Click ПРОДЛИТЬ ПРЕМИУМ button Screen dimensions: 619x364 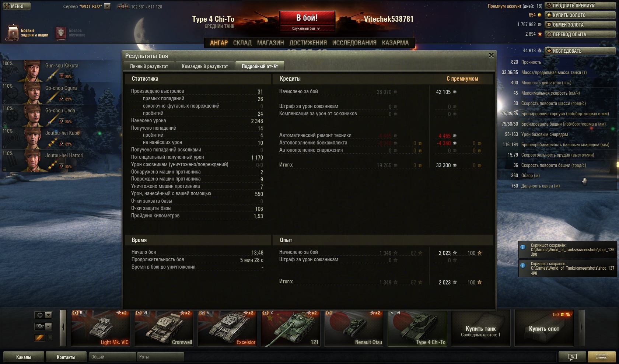pos(580,6)
